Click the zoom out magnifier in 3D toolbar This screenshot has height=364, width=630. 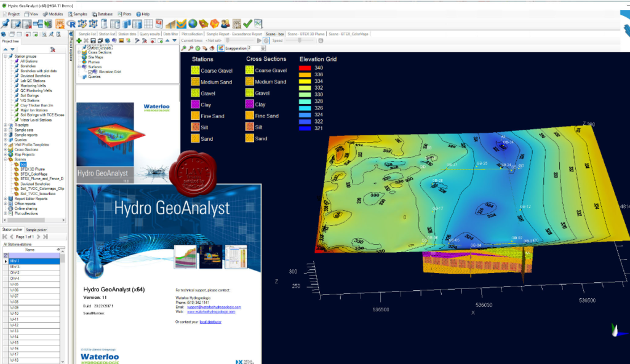point(191,48)
